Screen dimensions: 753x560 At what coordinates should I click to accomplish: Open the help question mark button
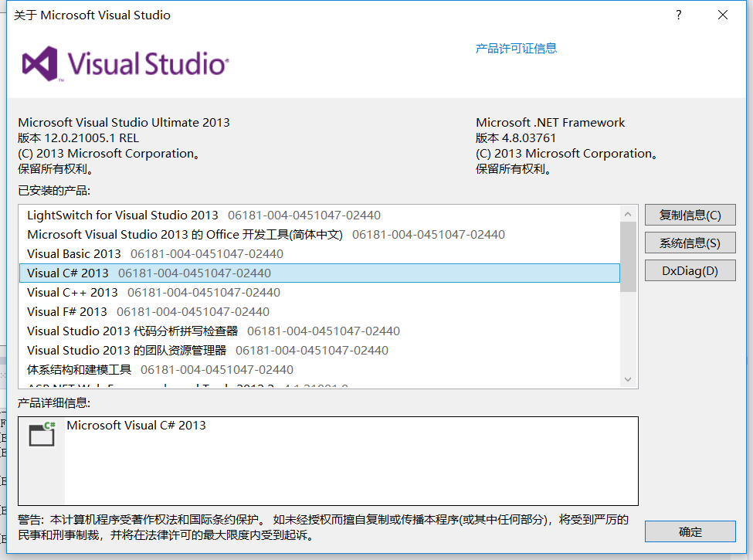(678, 15)
